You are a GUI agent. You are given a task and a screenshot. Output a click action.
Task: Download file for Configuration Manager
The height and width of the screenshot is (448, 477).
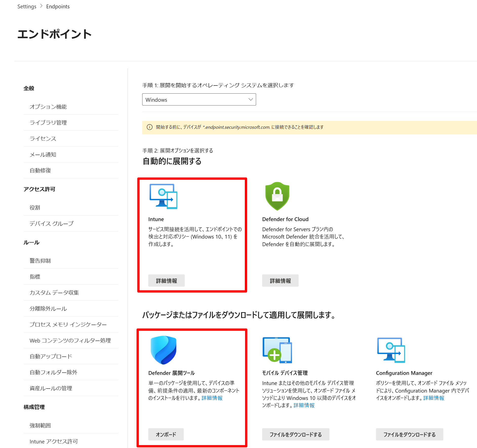[x=409, y=435]
